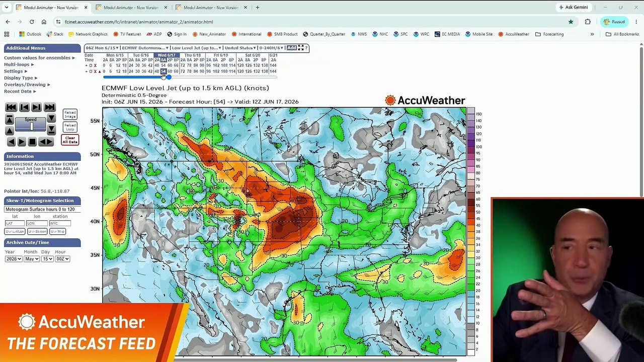This screenshot has height=362, width=644.
Task: Open the United States region dropdown
Action: (239, 48)
